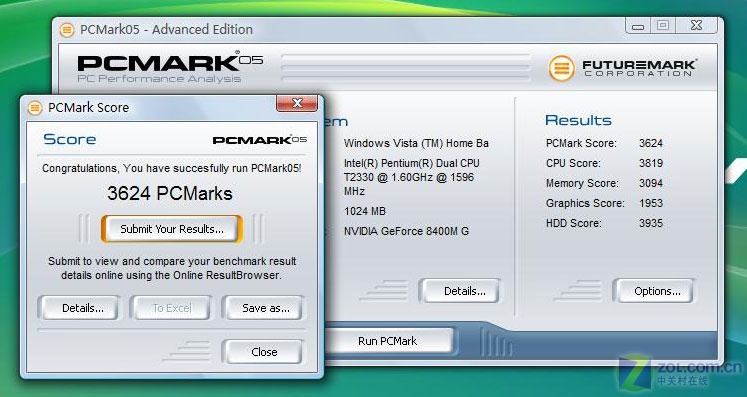Image resolution: width=747 pixels, height=397 pixels.
Task: Click 'Congratulations, You have succesfully run PCMark05!' message
Action: click(172, 168)
